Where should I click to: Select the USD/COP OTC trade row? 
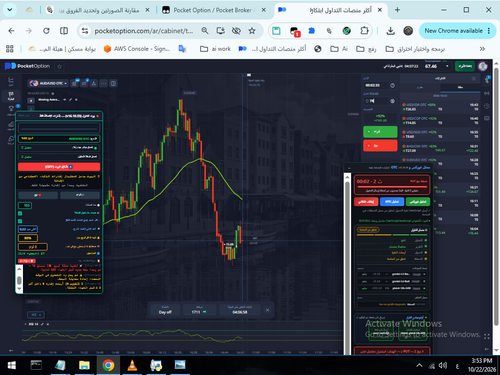click(x=440, y=121)
